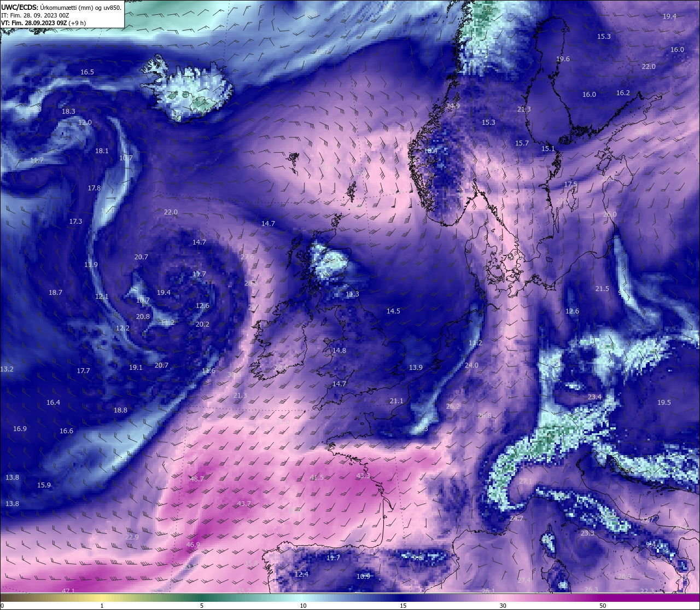Click the 13.2 value at left edge
700x610 pixels.
[7, 370]
